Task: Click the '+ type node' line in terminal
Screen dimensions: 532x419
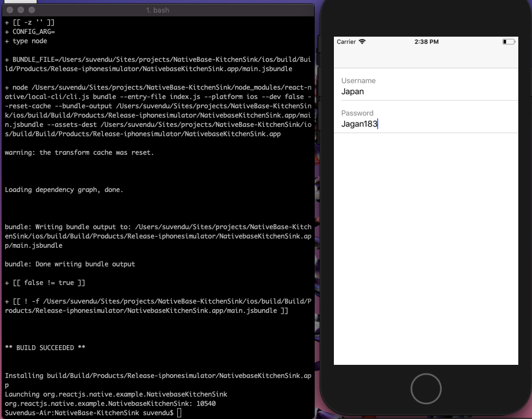Action: tap(26, 41)
